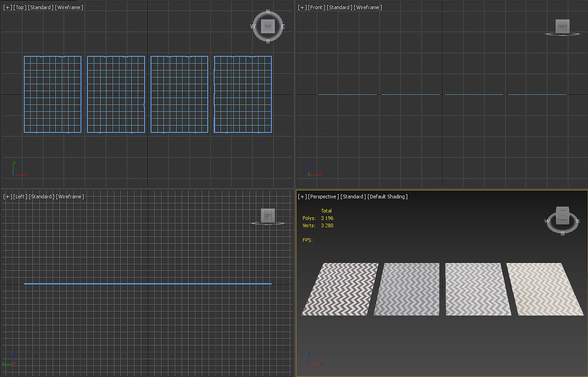Open the [Standard] menu in the Top viewport
This screenshot has width=588, height=377.
tap(41, 7)
